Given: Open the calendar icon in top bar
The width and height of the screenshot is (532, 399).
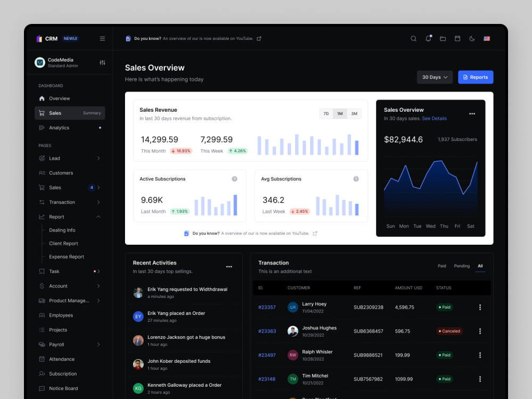Looking at the screenshot, I should (458, 39).
